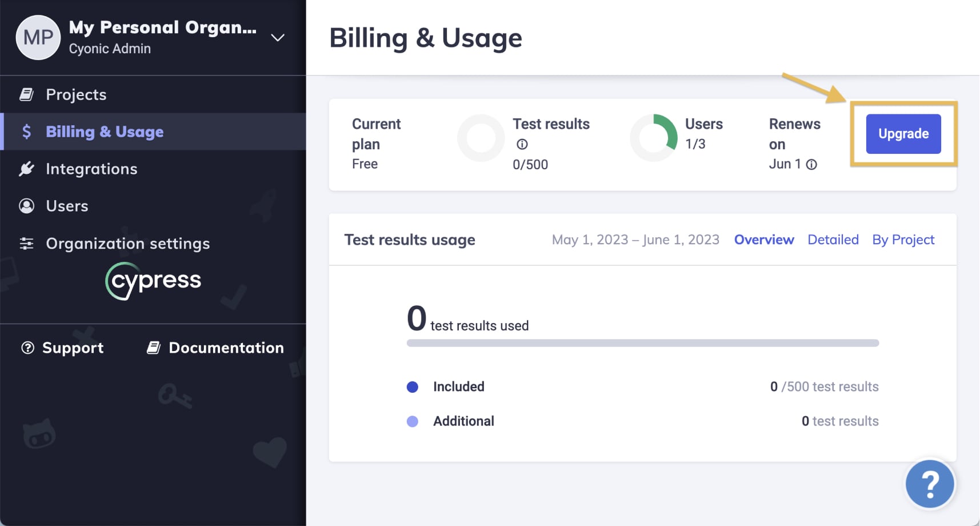Switch to the Detailed usage tab

pos(833,240)
